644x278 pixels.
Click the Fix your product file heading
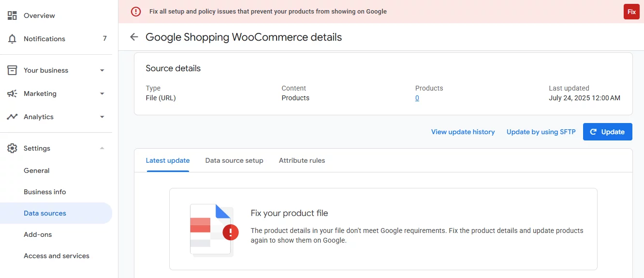pos(290,213)
